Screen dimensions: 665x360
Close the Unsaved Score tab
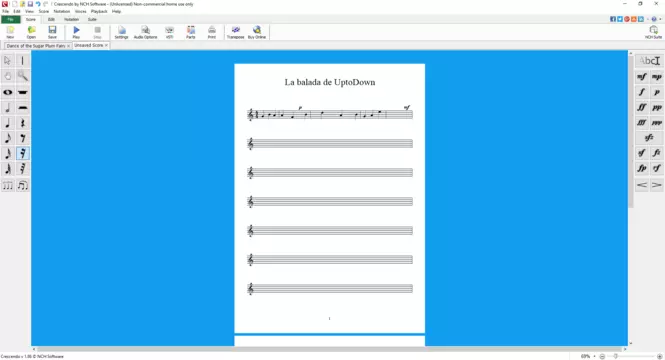point(106,45)
